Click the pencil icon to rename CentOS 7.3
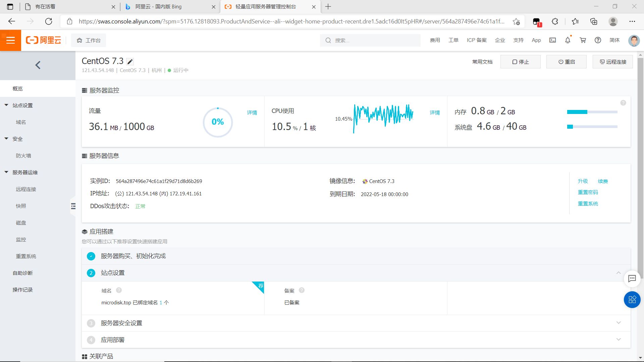 (130, 62)
